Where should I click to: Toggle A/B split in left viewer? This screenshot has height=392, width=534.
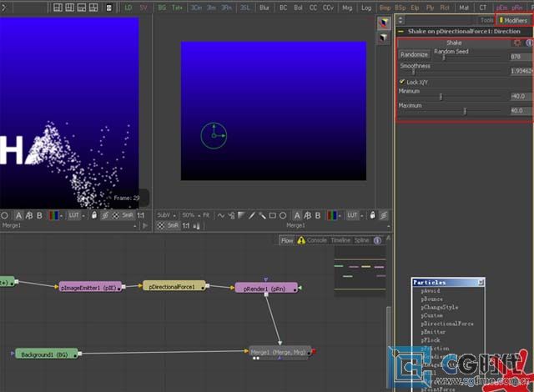[29, 216]
